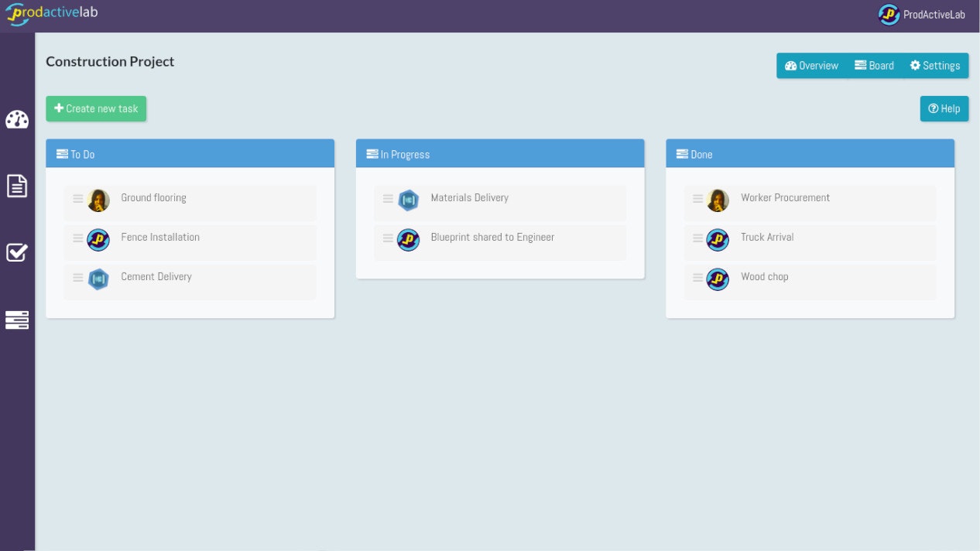This screenshot has width=980, height=551.
Task: Open the ProdActiveLab avatar icon top-right
Action: coord(889,15)
